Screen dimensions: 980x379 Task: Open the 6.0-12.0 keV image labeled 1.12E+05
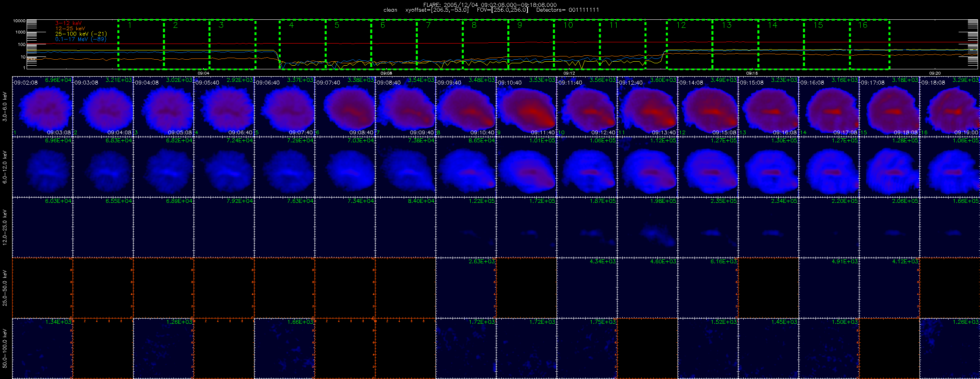coord(648,167)
